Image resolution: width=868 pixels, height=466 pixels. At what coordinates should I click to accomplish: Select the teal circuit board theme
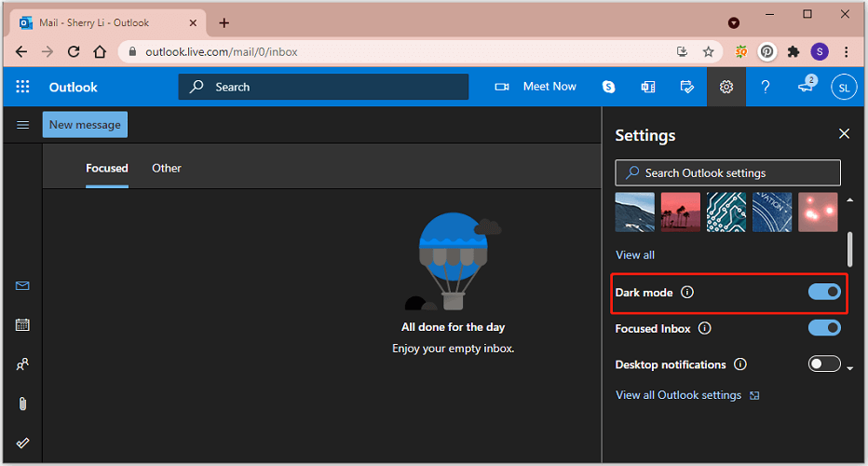(x=726, y=212)
